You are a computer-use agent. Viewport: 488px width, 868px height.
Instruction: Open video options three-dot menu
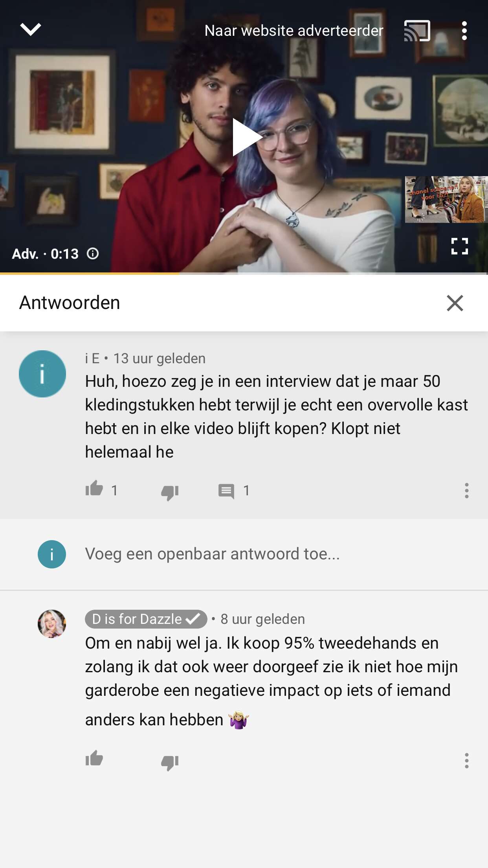point(464,31)
